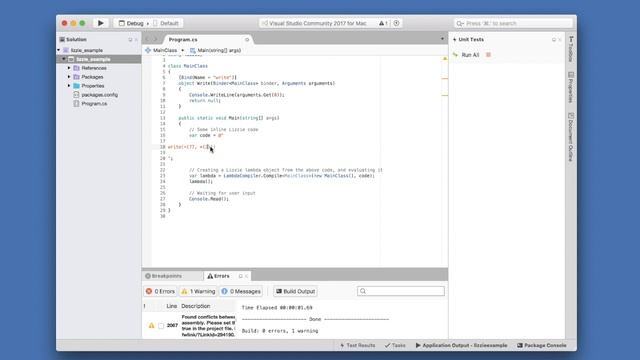The image size is (640, 360).
Task: Select the warning icon on row 2067
Action: (151, 325)
